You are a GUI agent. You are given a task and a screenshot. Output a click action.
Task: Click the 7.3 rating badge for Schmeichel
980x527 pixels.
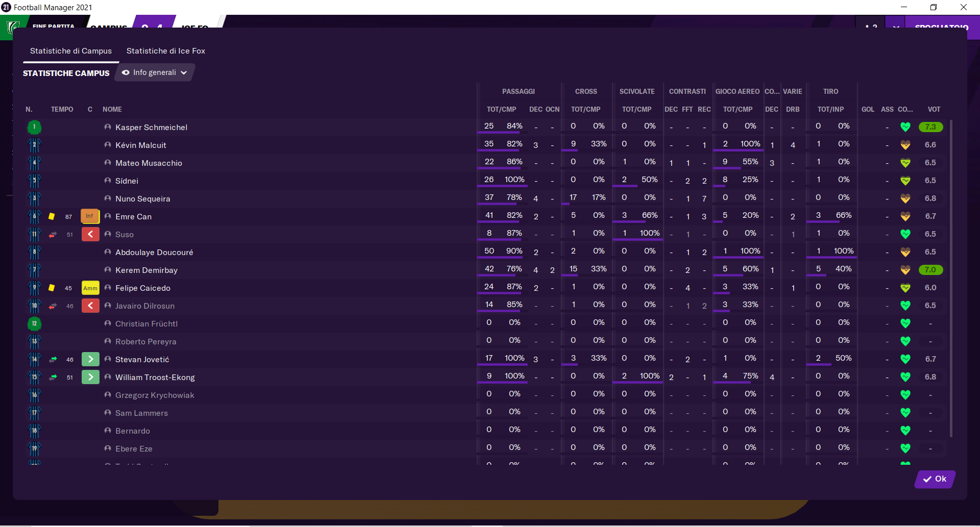point(930,127)
